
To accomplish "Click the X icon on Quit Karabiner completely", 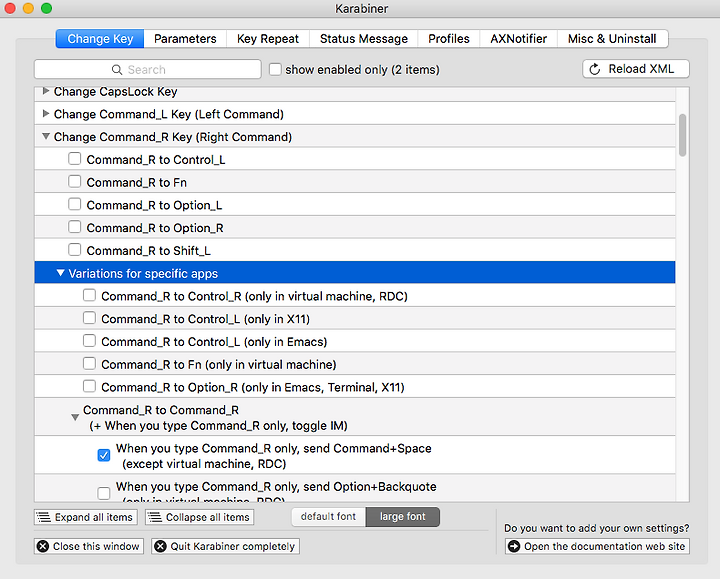I will click(160, 546).
